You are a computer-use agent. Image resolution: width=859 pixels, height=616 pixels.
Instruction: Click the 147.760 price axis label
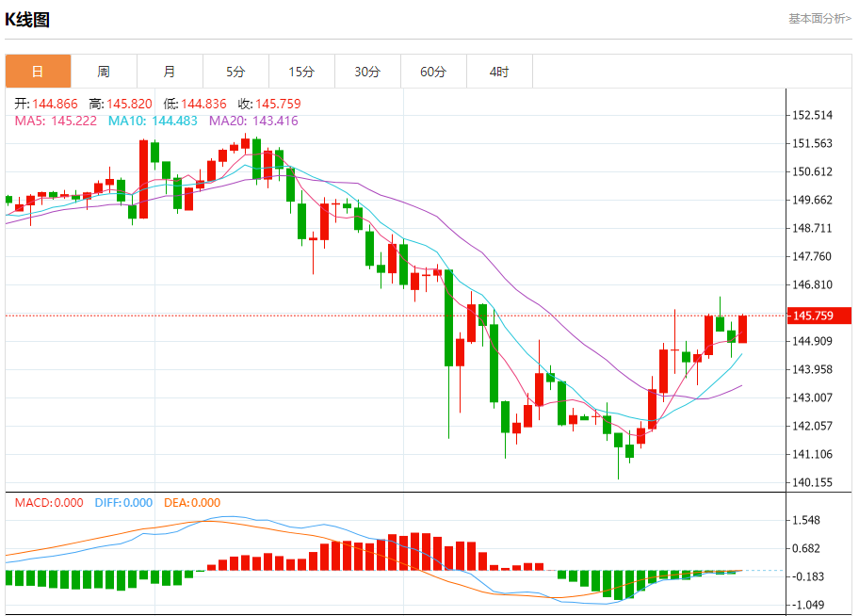click(x=813, y=256)
